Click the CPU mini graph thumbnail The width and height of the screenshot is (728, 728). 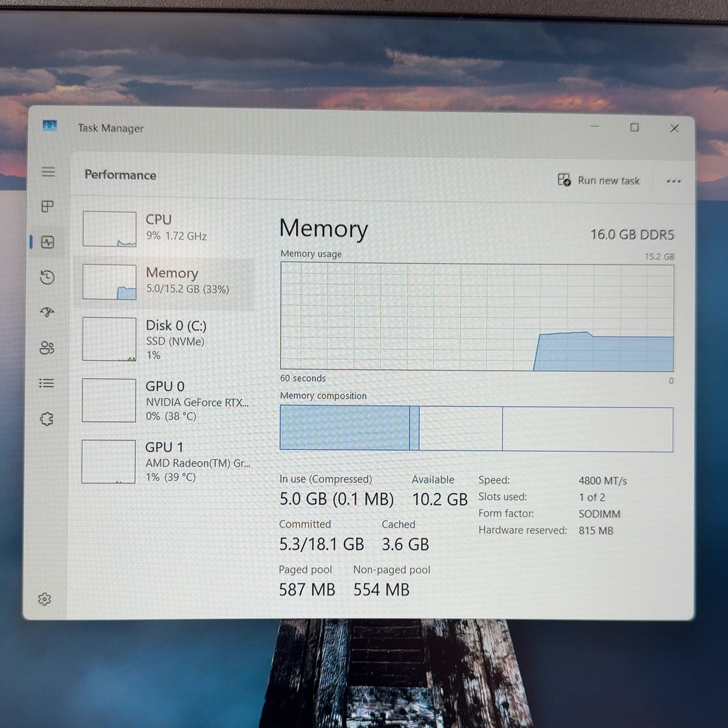[109, 229]
